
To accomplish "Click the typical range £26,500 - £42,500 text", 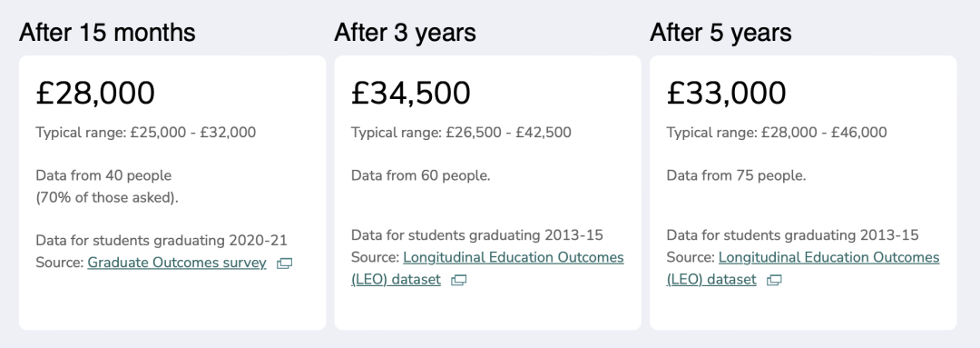I will (x=461, y=132).
